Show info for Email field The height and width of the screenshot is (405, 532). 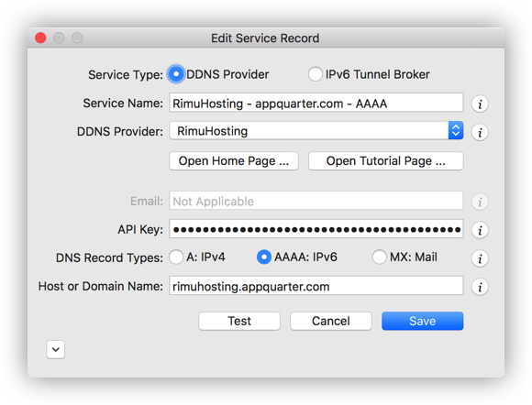point(480,202)
